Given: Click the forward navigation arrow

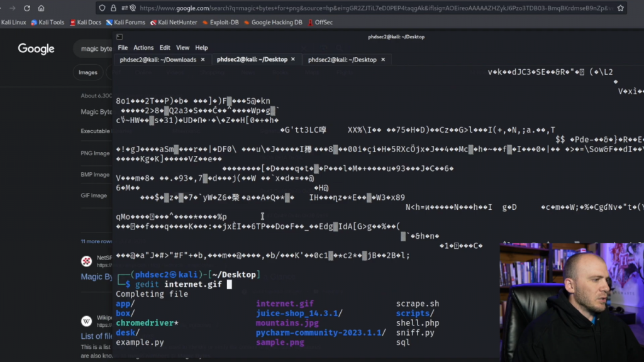Looking at the screenshot, I should point(13,8).
